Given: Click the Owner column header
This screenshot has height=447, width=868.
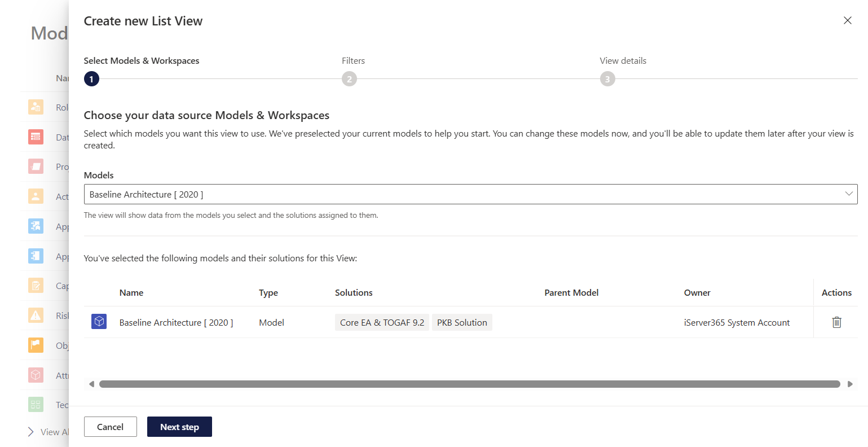Looking at the screenshot, I should point(697,292).
